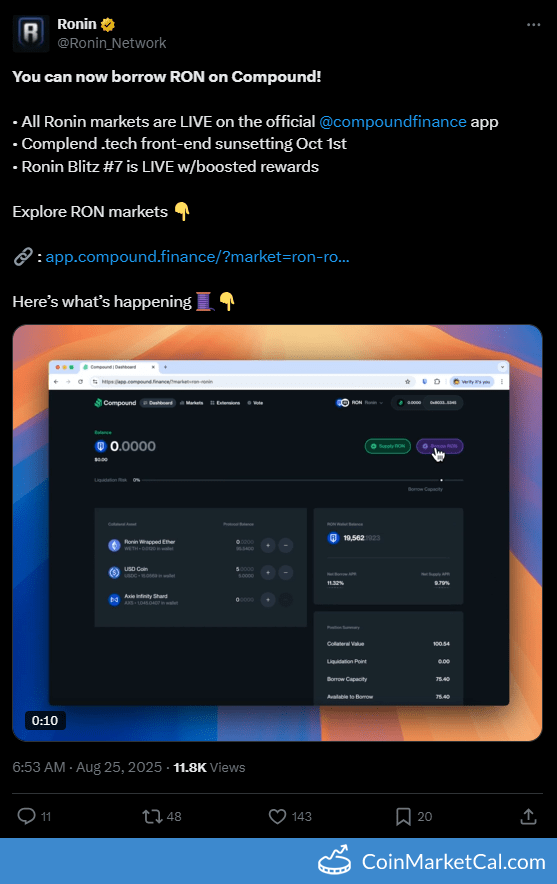Click plus button for Ronin Wrapped Ether
The width and height of the screenshot is (557, 884).
pos(268,545)
